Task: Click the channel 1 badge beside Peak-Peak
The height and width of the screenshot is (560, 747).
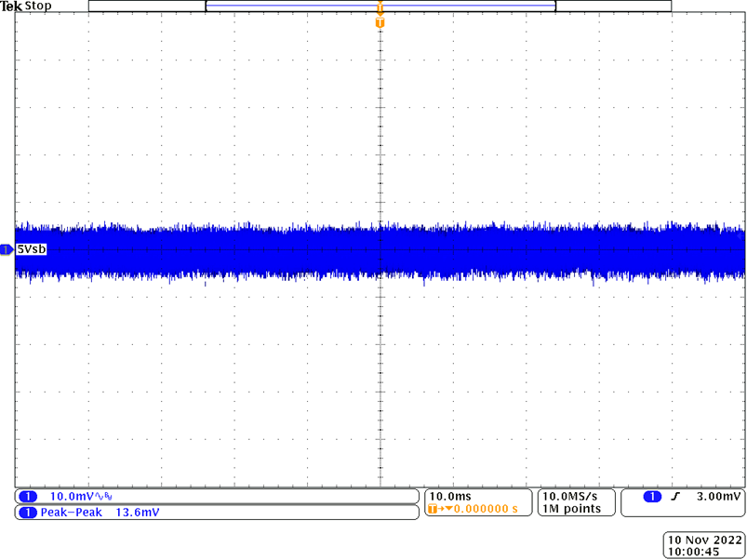Action: pos(28,513)
